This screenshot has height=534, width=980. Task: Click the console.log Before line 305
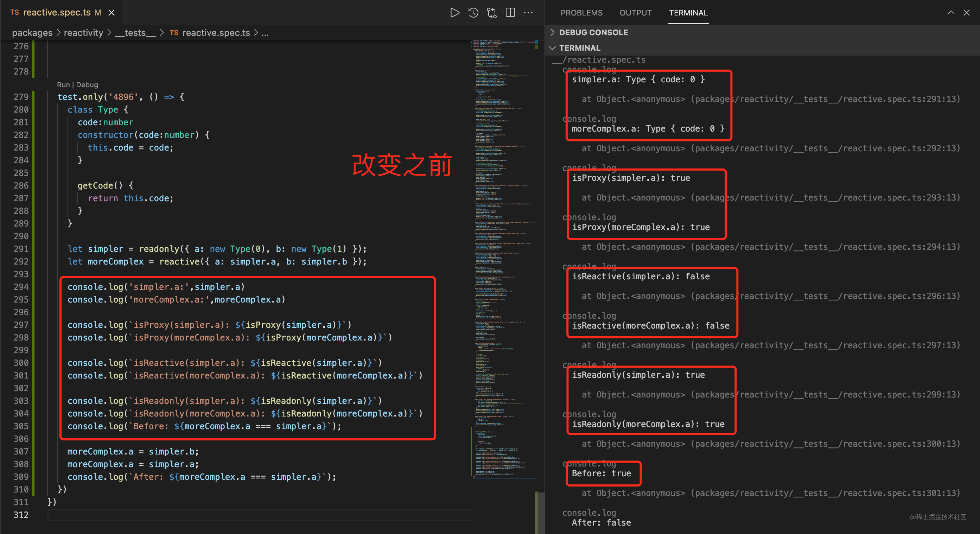[204, 426]
